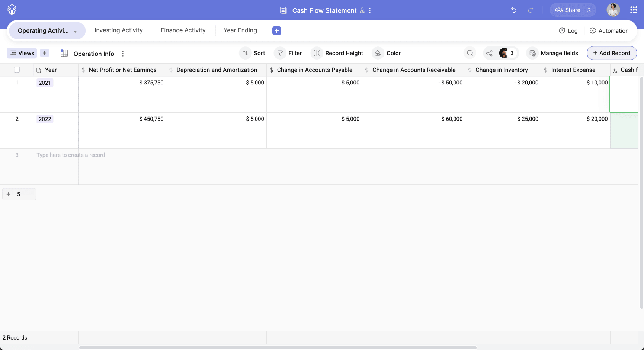Click the redo arrow icon

coord(531,10)
